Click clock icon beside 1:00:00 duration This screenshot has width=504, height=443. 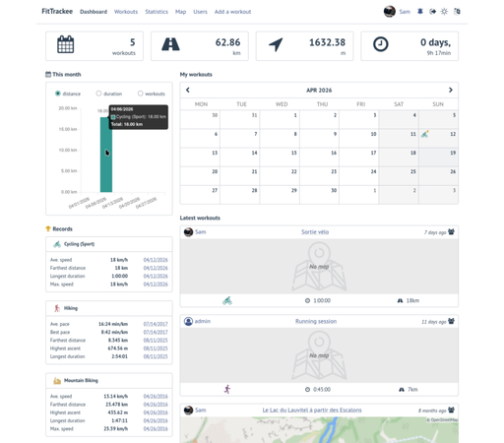[307, 300]
